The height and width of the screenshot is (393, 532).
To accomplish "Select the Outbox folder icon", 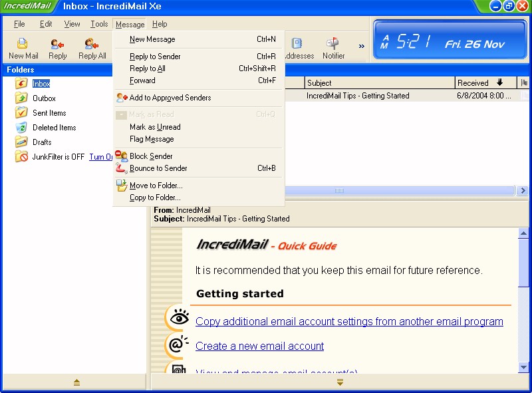I will pos(21,98).
